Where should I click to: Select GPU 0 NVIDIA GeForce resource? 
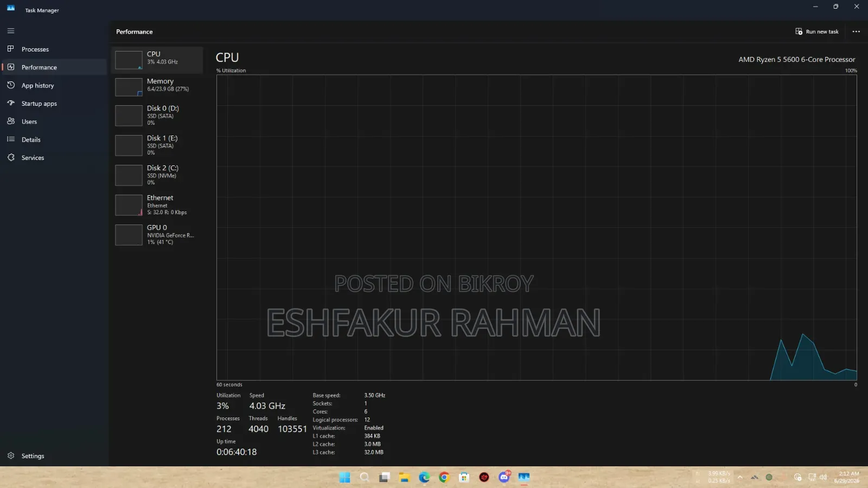coord(157,235)
